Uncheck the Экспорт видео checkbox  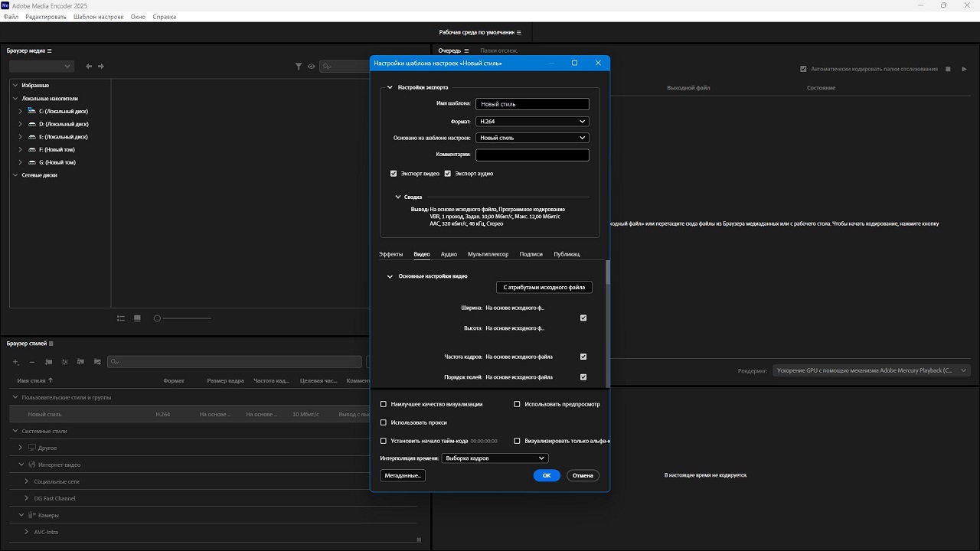(394, 174)
